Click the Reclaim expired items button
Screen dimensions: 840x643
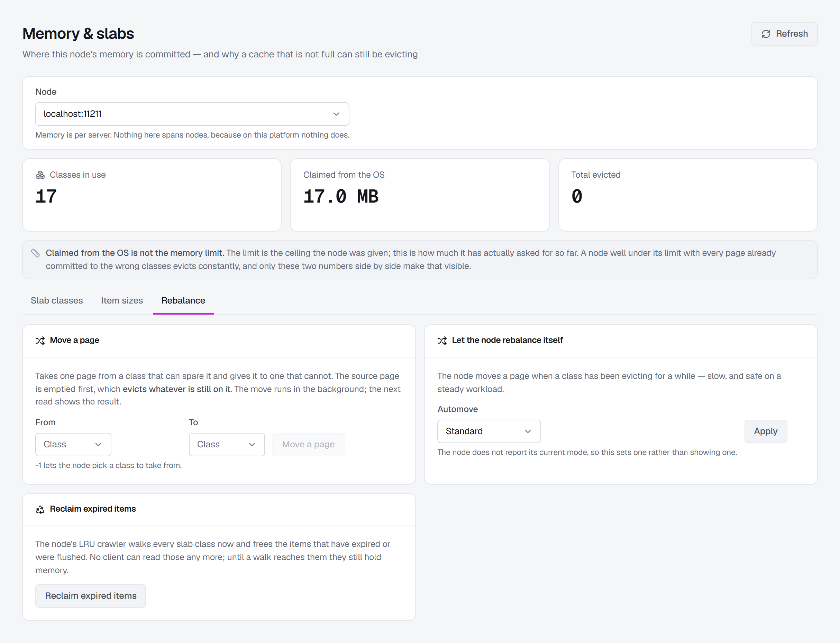coord(91,596)
